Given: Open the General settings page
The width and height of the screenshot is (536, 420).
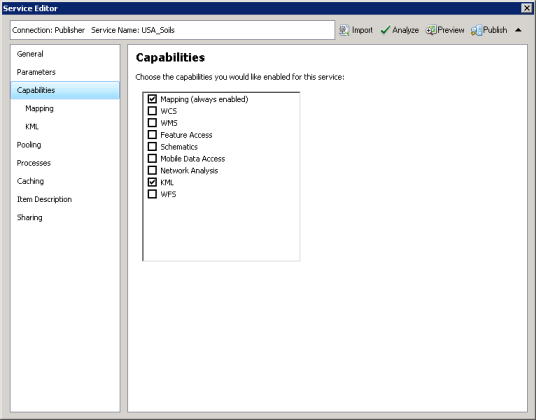Looking at the screenshot, I should [x=65, y=54].
